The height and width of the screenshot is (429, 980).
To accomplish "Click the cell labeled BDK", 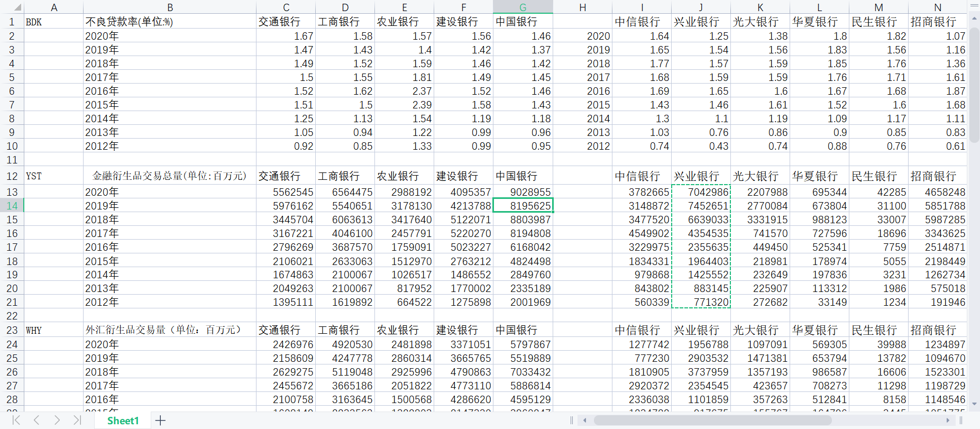I will 53,22.
